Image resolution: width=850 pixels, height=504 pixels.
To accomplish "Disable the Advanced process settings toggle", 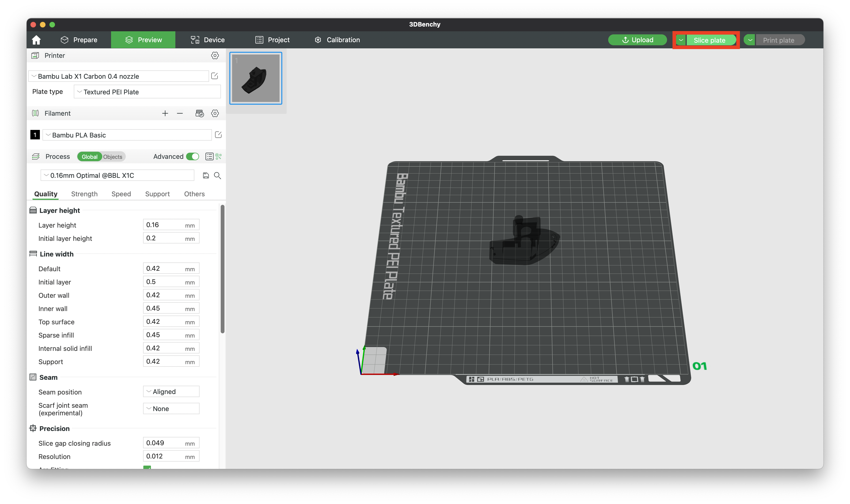I will point(192,156).
